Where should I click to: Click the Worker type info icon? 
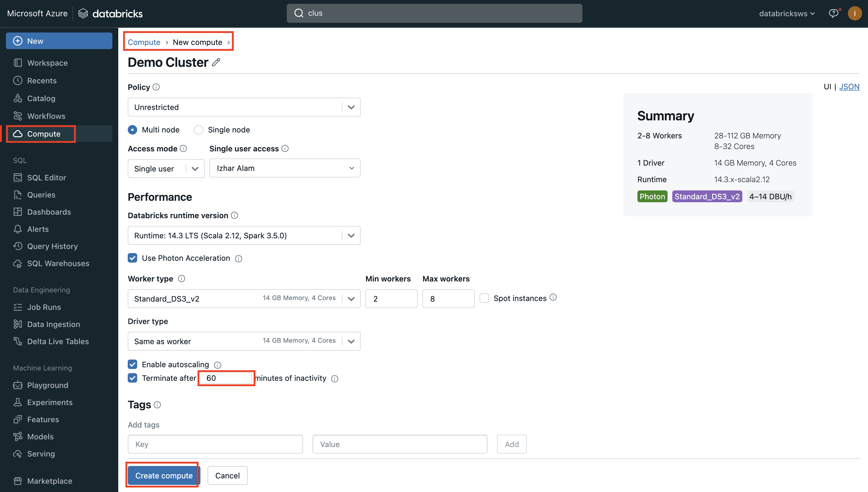[182, 279]
